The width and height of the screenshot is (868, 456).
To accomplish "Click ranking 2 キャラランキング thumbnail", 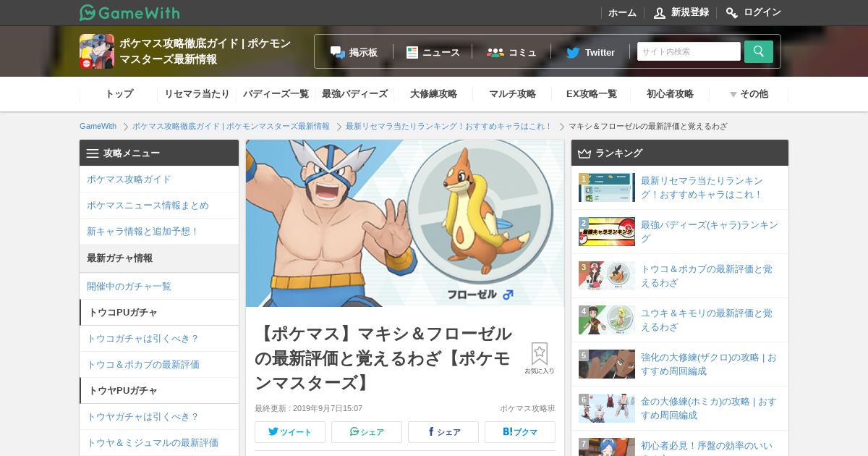I will 607,232.
